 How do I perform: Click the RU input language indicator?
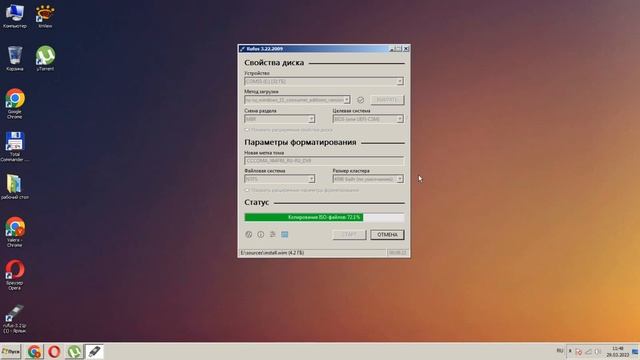(x=560, y=351)
